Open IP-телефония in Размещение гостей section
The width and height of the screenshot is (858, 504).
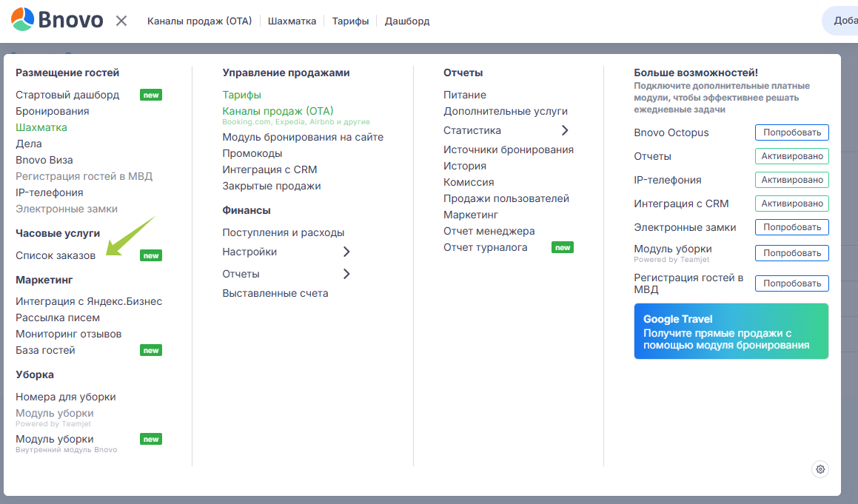click(50, 192)
